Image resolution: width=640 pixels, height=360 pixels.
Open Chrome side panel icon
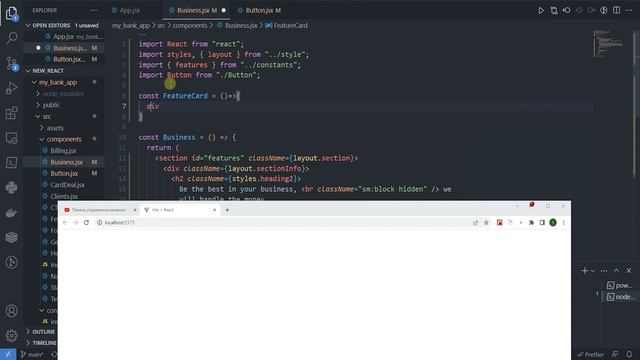coord(542,222)
